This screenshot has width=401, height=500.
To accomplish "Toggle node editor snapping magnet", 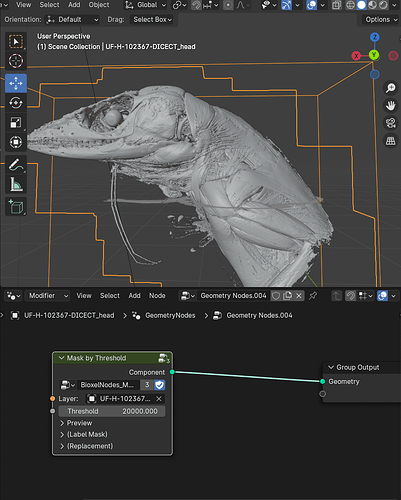I will [350, 296].
